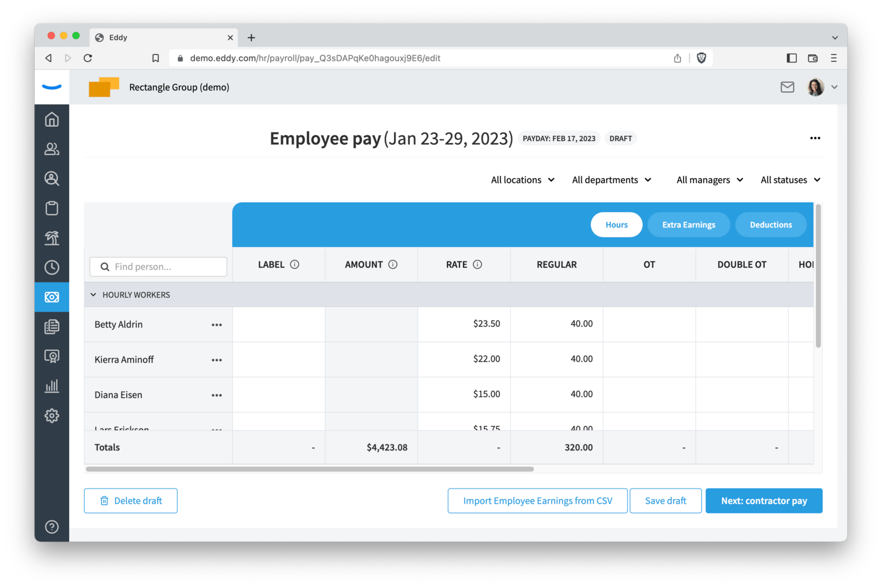Open Kierra Aminoff's row options menu
Screen dimensions: 882x588
[x=217, y=360]
